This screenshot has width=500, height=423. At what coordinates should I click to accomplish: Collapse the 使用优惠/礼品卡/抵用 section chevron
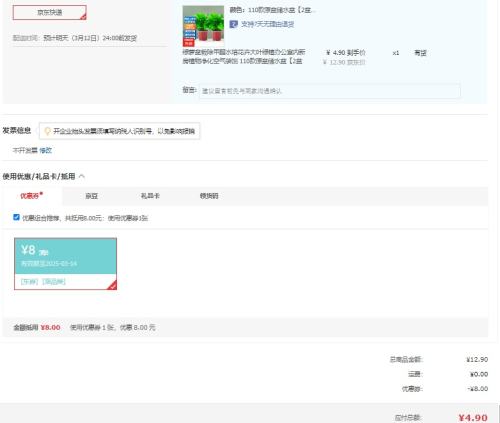[x=82, y=176]
